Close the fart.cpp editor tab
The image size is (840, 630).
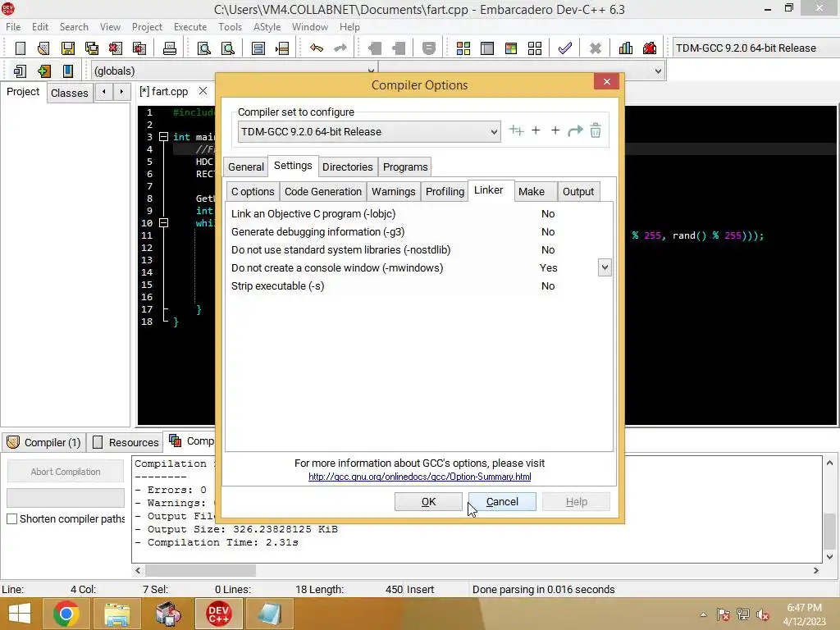(203, 91)
